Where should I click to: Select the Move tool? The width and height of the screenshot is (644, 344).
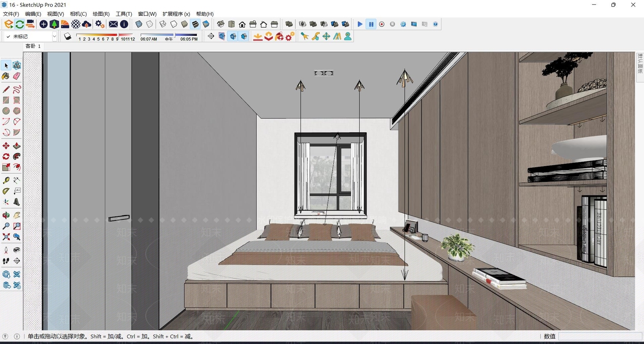6,146
